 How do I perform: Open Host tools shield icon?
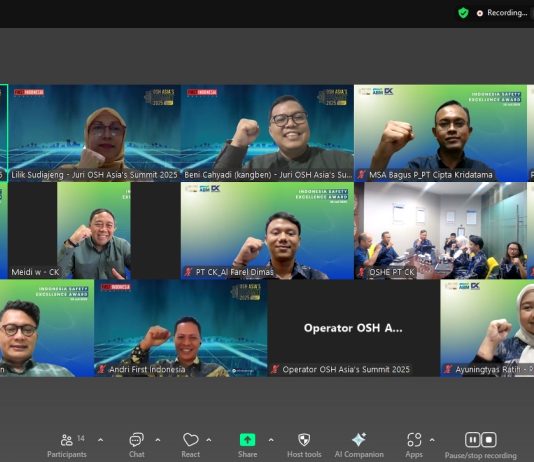coord(304,440)
